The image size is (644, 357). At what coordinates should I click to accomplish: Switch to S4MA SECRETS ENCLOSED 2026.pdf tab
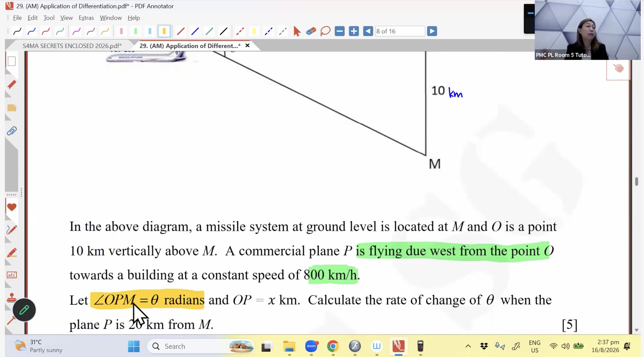[72, 46]
